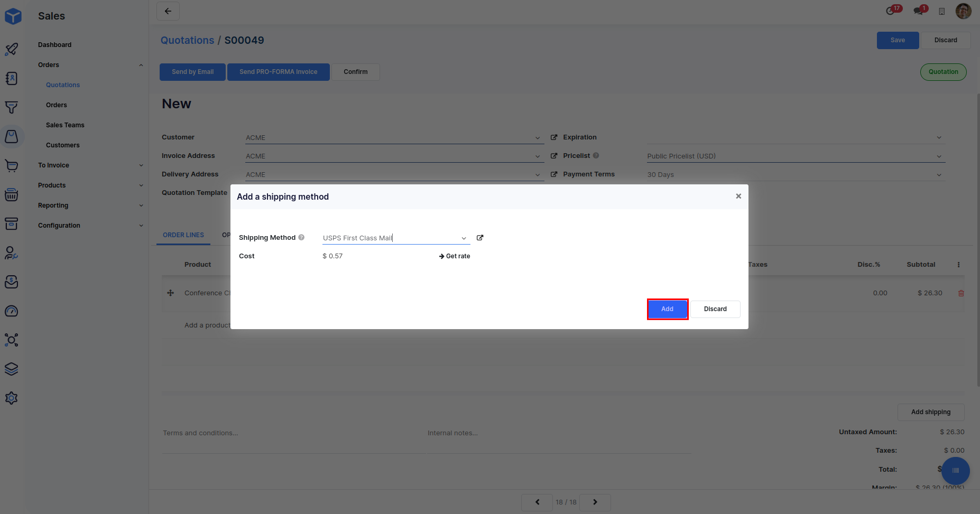The height and width of the screenshot is (514, 980).
Task: Open the activities clock notification icon
Action: 891,11
